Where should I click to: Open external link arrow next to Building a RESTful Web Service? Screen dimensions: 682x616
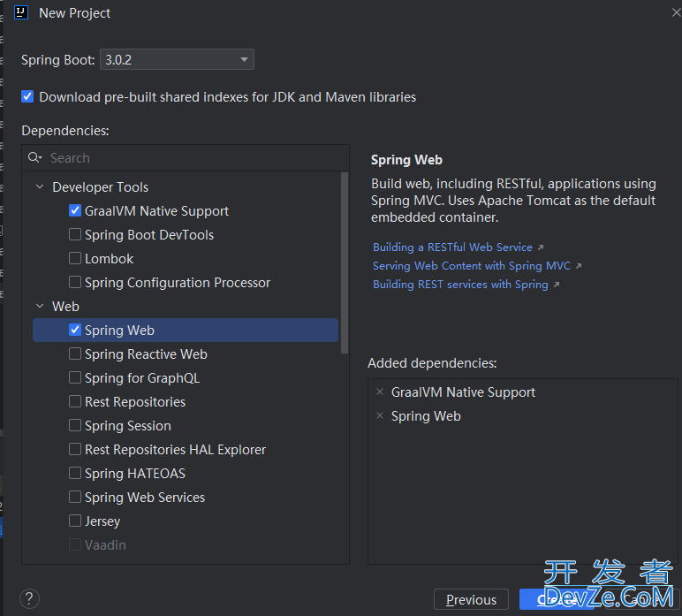click(541, 247)
